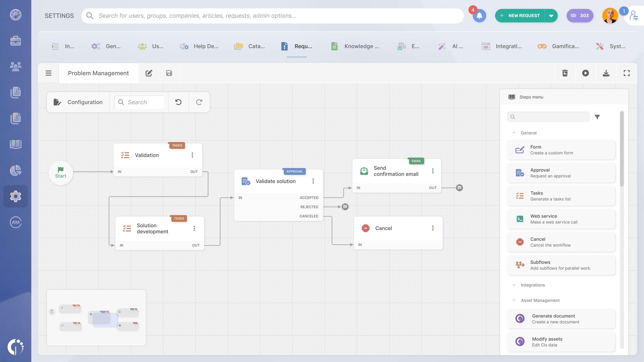Open the pie chart reports icon in sidebar
The width and height of the screenshot is (644, 362).
(15, 171)
